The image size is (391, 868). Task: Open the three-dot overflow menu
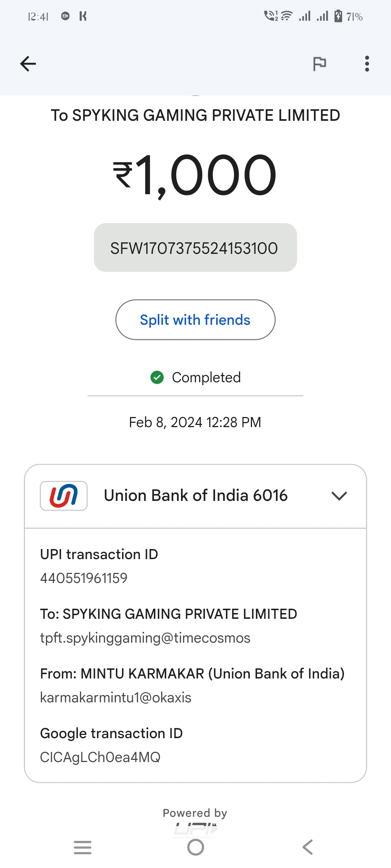tap(367, 64)
